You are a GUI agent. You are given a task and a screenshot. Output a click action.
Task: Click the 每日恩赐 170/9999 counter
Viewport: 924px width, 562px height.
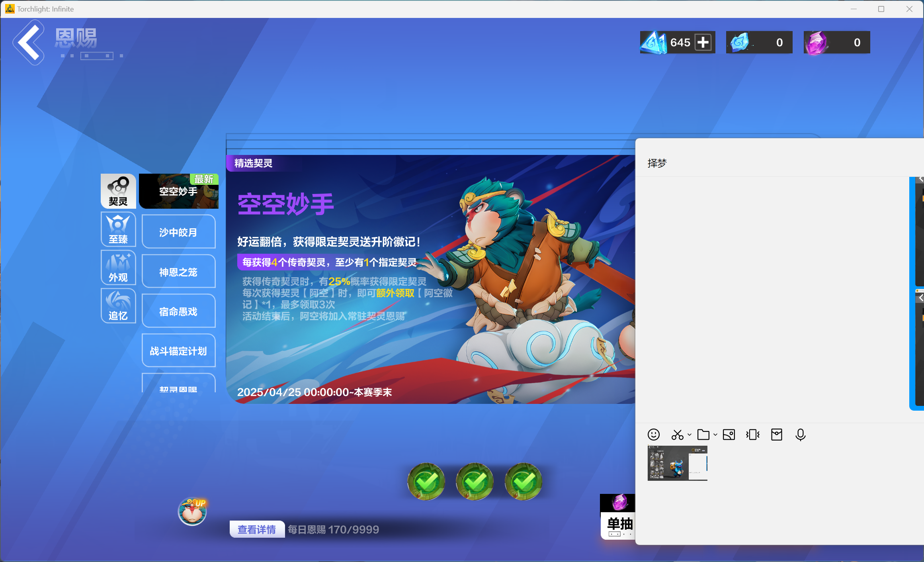click(334, 529)
